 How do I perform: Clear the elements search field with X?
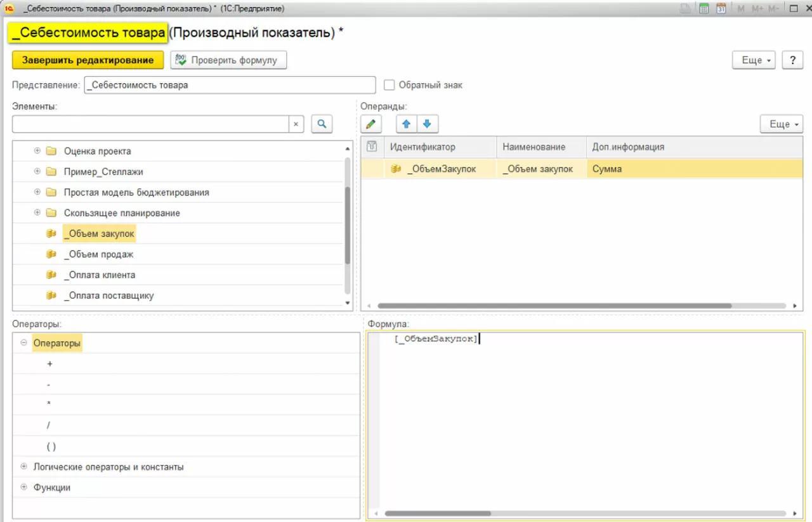[296, 124]
